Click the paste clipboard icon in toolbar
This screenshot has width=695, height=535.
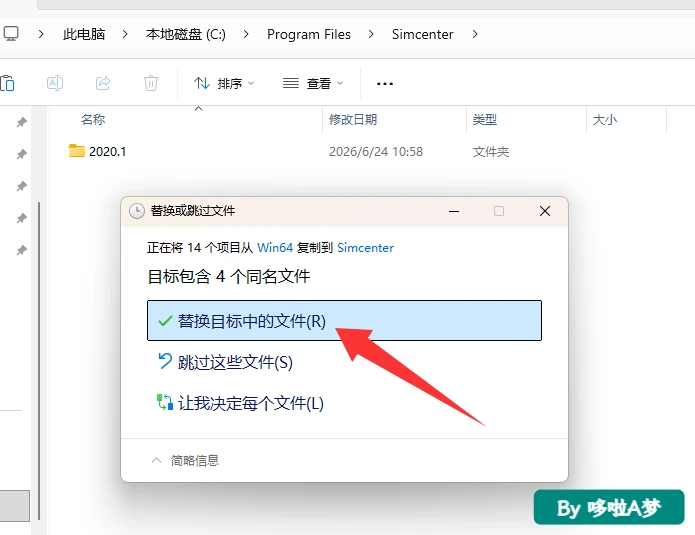(x=7, y=83)
